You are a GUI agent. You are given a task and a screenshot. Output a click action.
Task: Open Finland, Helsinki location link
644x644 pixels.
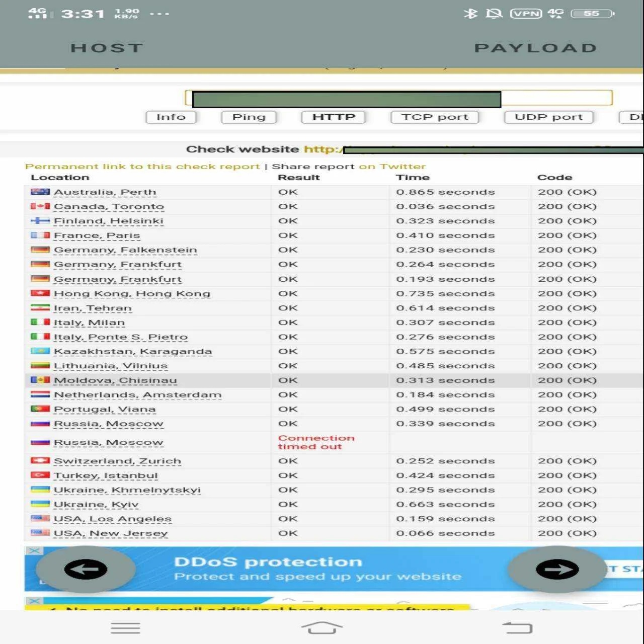point(108,221)
